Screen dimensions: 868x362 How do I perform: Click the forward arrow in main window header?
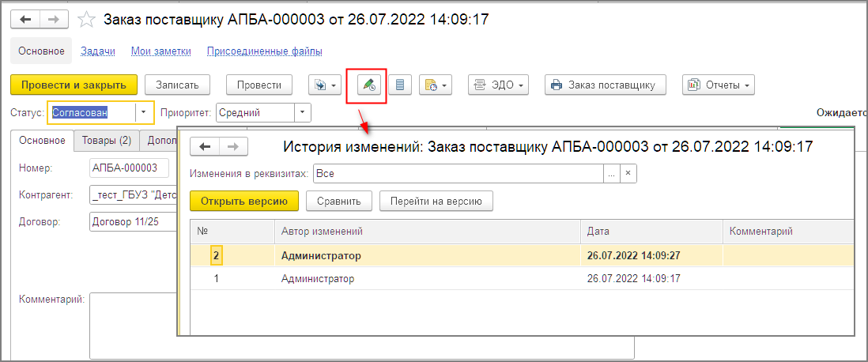point(54,19)
